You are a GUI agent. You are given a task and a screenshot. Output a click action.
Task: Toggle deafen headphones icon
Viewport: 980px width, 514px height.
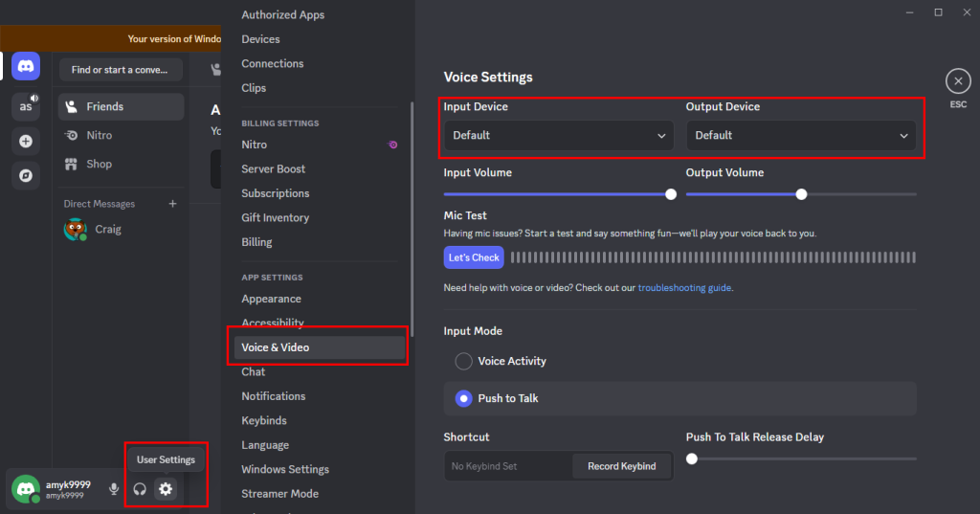(140, 489)
